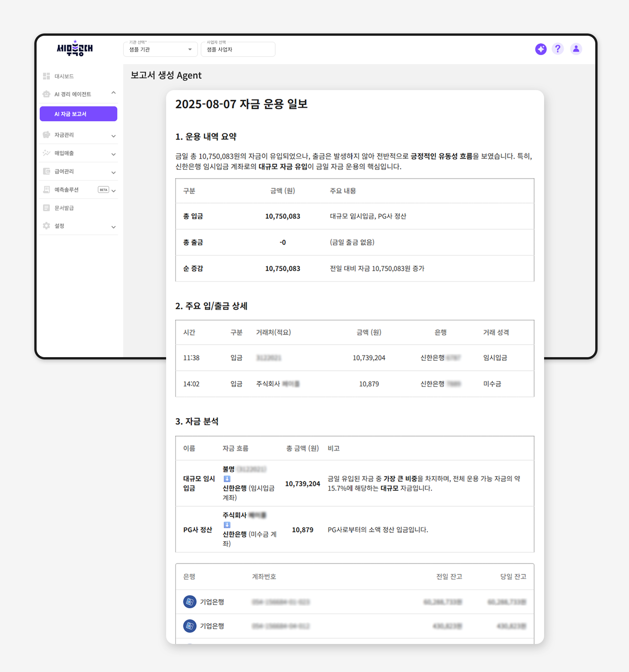Click the 보고서 생성 Agent heading
The height and width of the screenshot is (672, 629).
[x=166, y=75]
